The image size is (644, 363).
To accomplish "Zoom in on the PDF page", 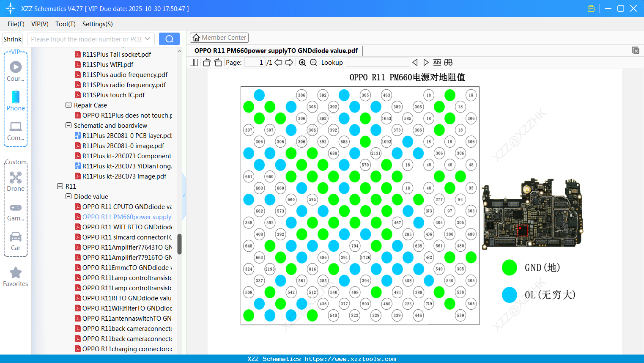I will 302,63.
